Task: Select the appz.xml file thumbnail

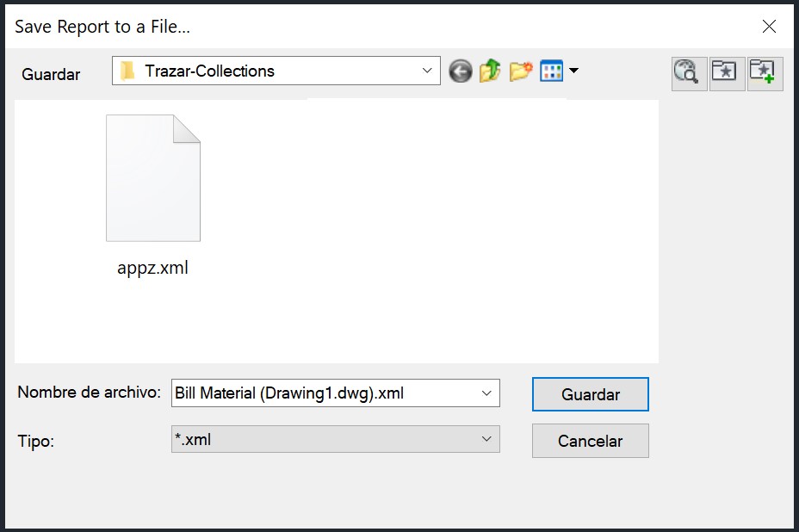Action: [x=152, y=178]
